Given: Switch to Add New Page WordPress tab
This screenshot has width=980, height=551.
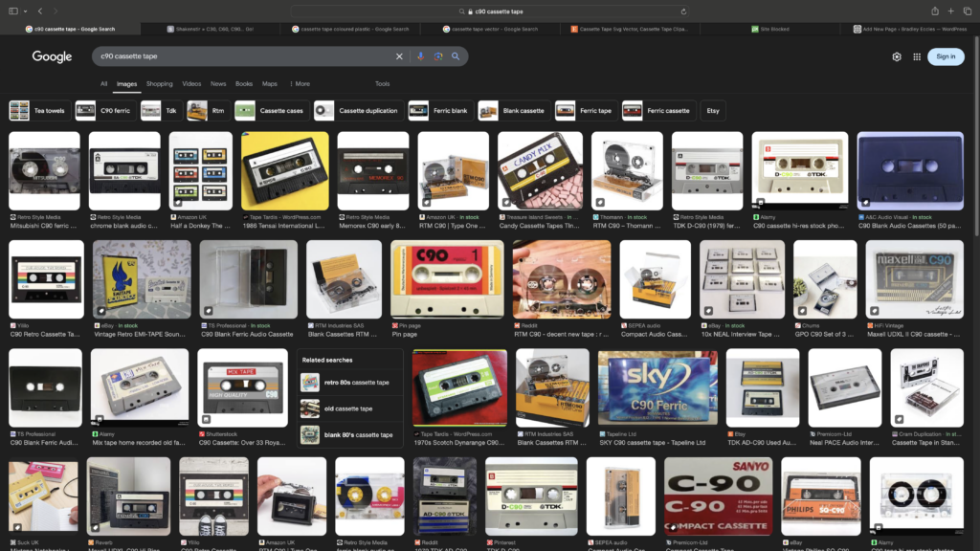Looking at the screenshot, I should pos(910,29).
